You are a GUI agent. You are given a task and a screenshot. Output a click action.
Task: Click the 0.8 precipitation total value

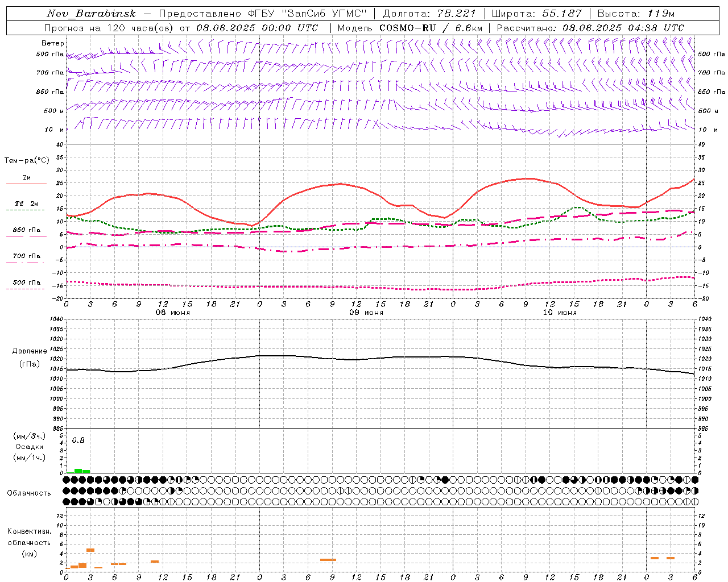point(78,440)
